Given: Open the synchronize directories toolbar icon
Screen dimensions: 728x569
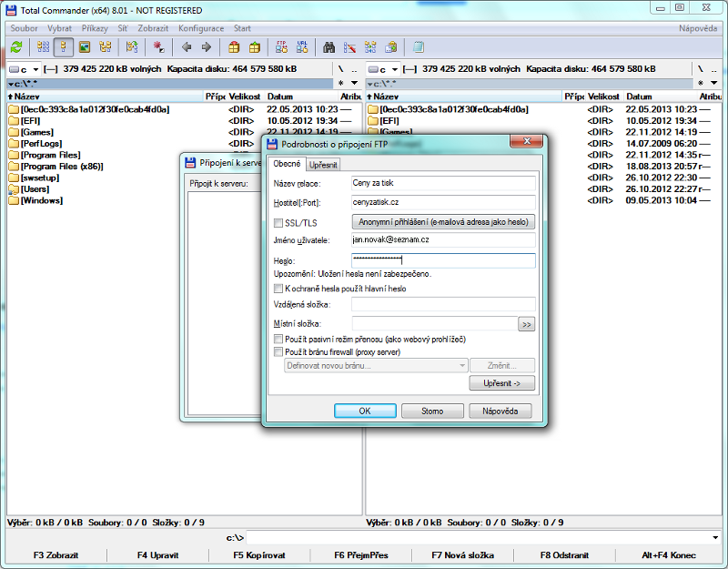Looking at the screenshot, I should click(370, 47).
